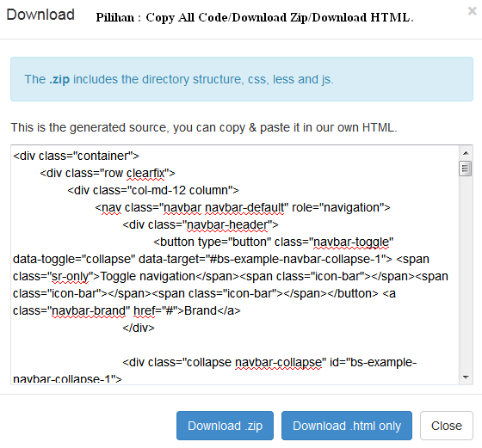Place cursor on the div class="container" line
Image resolution: width=482 pixels, height=448 pixels.
click(76, 156)
